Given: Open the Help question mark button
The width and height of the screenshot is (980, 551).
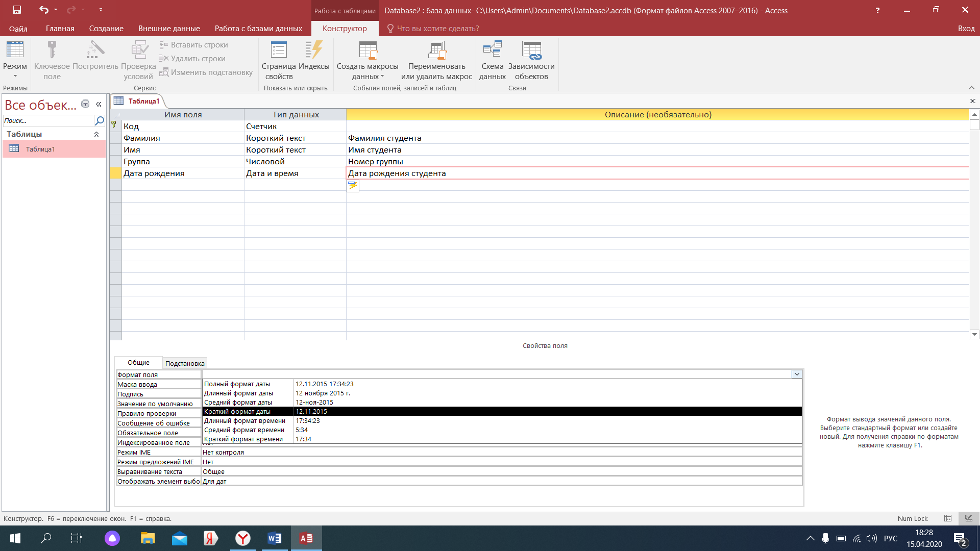Looking at the screenshot, I should point(877,10).
